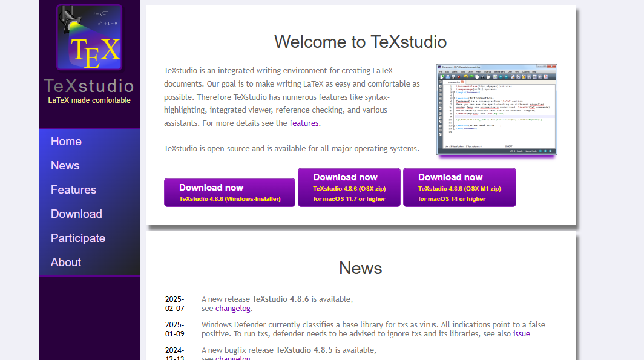The height and width of the screenshot is (360, 644).
Task: Open the Home navigation item
Action: [x=66, y=141]
